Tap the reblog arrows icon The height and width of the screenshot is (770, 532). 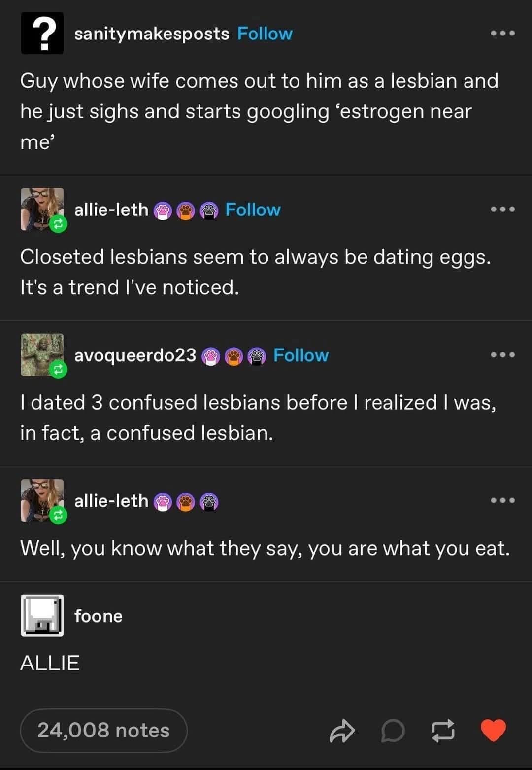(x=443, y=731)
